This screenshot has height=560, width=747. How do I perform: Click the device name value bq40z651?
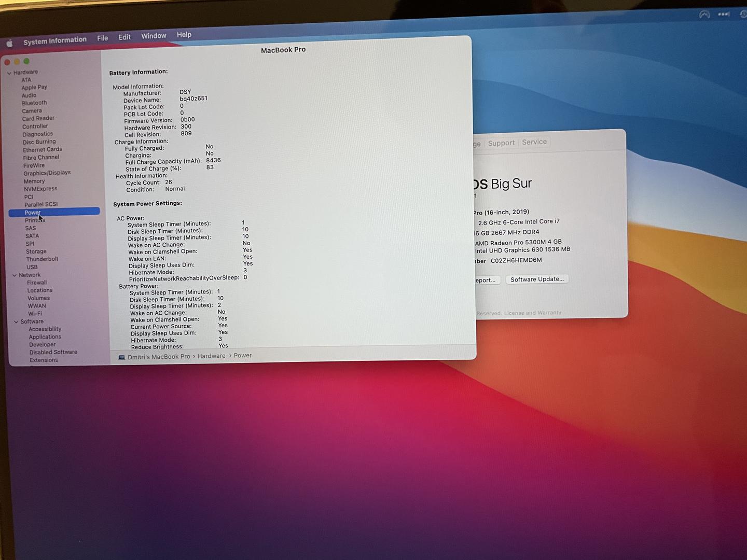coord(193,99)
